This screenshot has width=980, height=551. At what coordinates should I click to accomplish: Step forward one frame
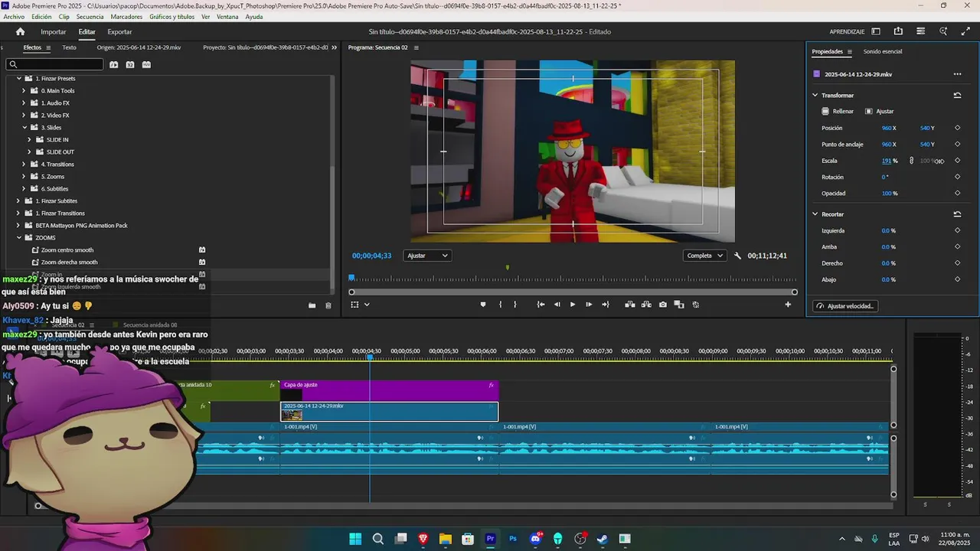pyautogui.click(x=588, y=305)
